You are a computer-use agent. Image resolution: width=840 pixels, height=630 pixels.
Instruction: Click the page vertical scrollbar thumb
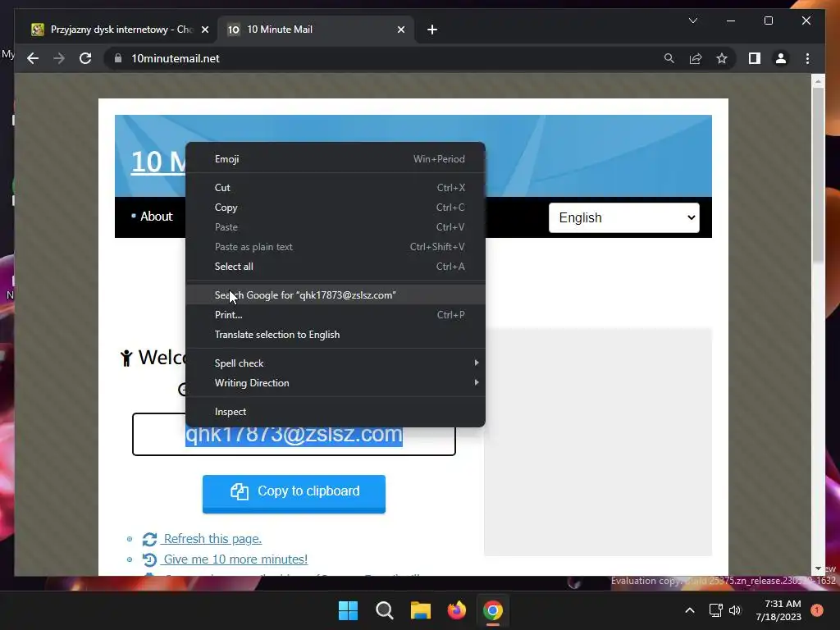[818, 174]
